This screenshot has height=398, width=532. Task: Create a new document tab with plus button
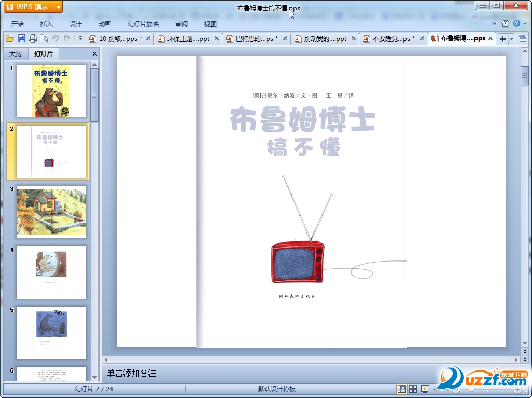(x=503, y=39)
